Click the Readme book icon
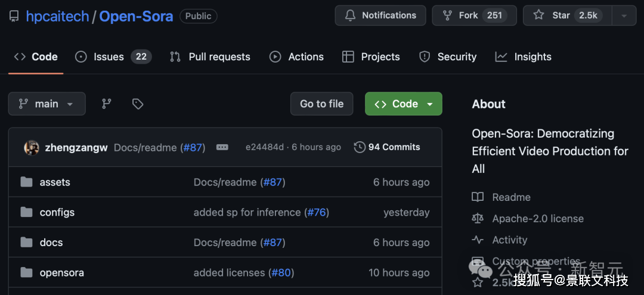644x295 pixels. point(478,197)
